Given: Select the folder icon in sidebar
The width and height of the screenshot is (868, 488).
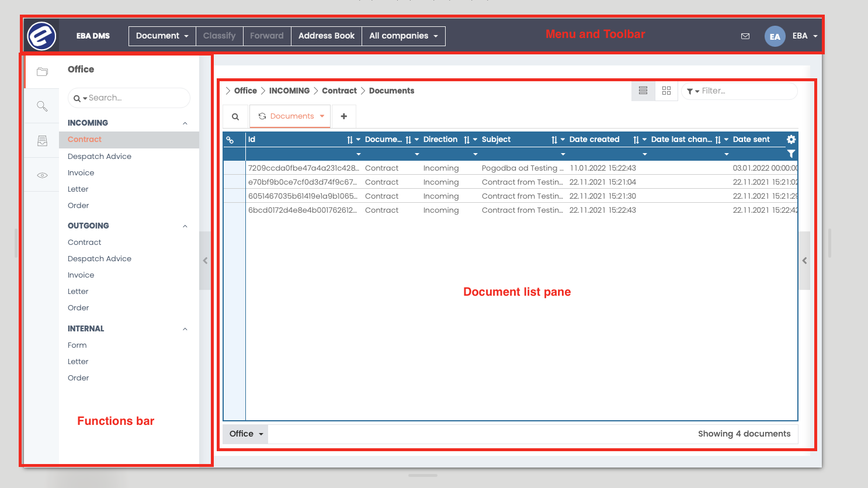Looking at the screenshot, I should [42, 71].
